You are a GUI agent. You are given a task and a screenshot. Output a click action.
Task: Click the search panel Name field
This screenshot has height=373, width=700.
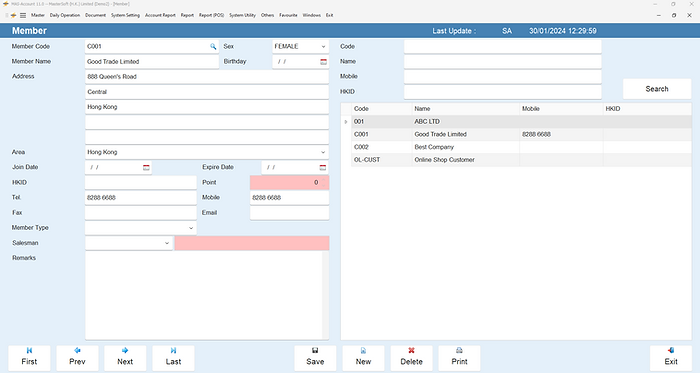[503, 62]
